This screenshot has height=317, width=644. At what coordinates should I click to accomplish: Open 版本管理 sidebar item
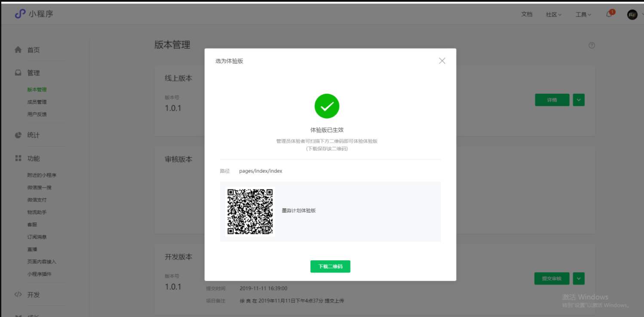tap(37, 90)
